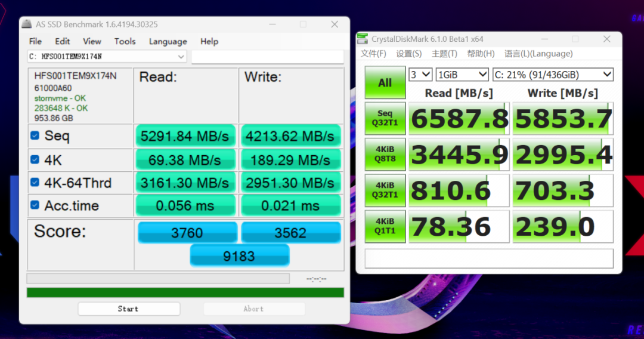
Task: Click the 283648 K - OK alignment text
Action: point(61,108)
